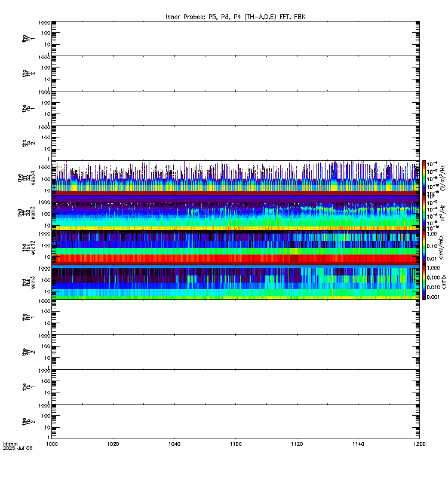Click the '100' y-axis tick of tha fff 1

click(46, 33)
